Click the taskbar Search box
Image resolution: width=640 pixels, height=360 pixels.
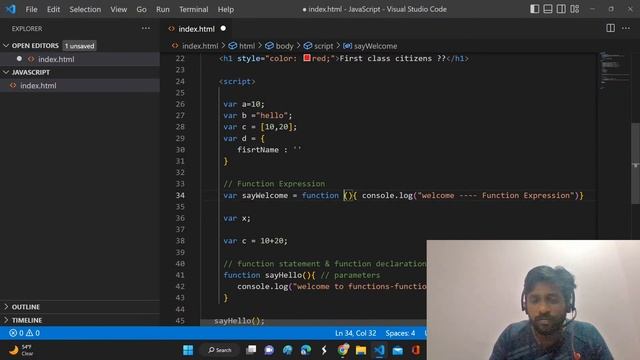pyautogui.click(x=220, y=350)
